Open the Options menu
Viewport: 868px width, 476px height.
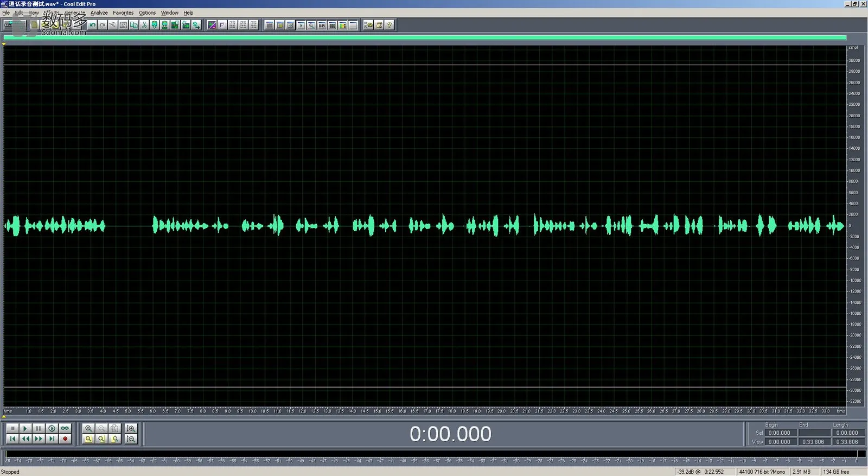pyautogui.click(x=147, y=12)
